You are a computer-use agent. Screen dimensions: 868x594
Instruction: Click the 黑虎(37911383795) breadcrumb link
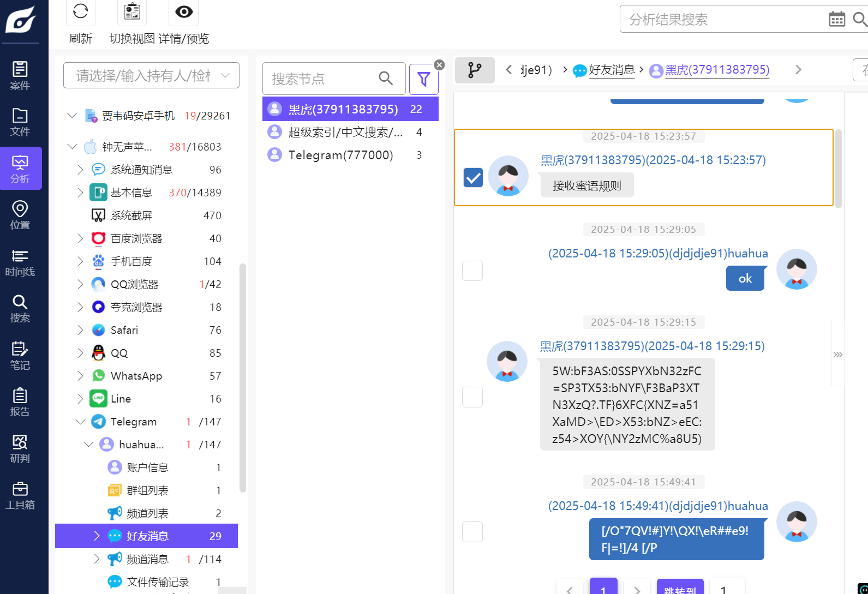click(x=717, y=70)
